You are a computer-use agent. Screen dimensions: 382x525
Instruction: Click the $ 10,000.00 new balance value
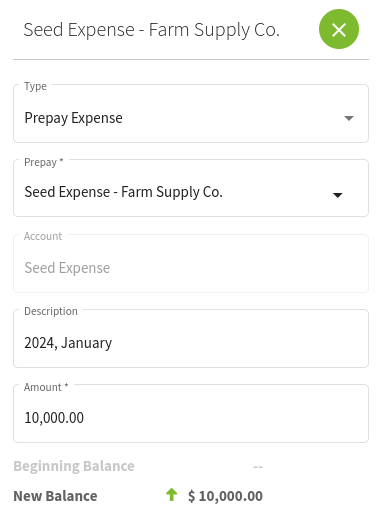tap(225, 496)
